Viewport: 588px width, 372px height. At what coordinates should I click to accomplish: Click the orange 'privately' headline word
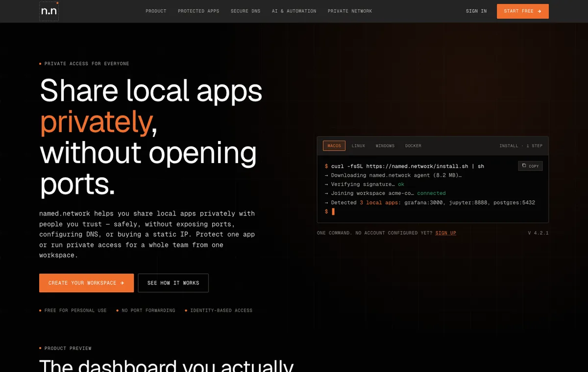(x=96, y=122)
